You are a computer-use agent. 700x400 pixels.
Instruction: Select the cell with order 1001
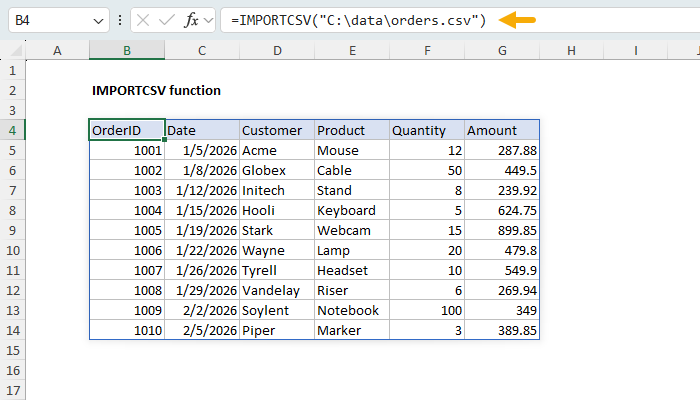coord(127,150)
